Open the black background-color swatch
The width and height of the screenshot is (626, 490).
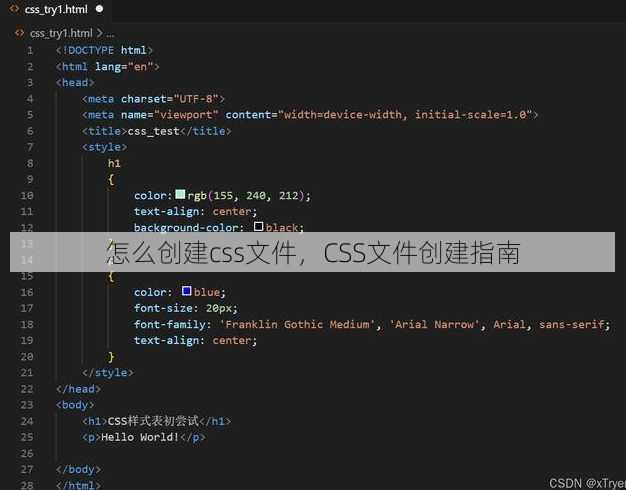pyautogui.click(x=258, y=226)
